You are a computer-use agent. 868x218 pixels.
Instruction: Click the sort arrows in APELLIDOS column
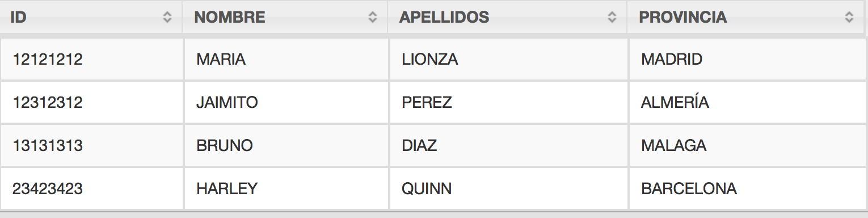click(612, 17)
